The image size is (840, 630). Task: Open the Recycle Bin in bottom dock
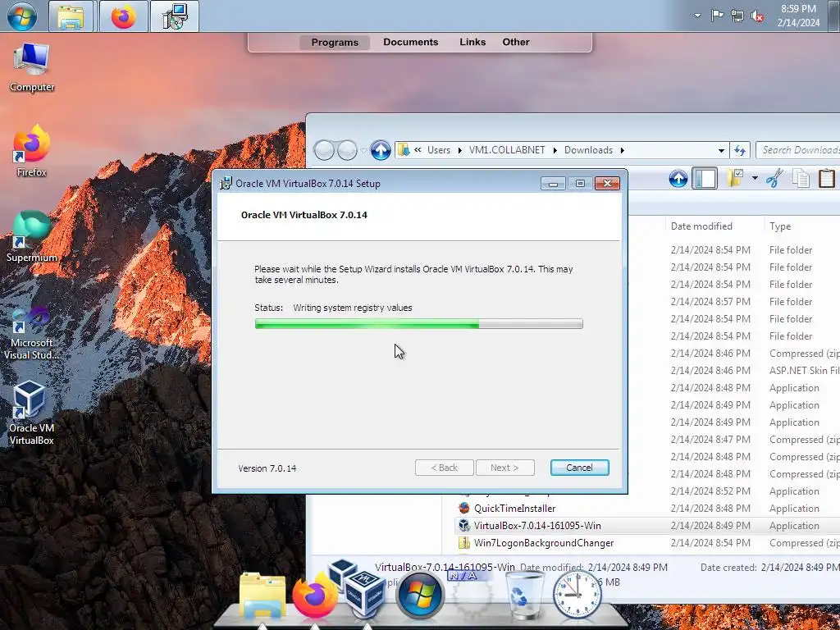(x=525, y=595)
